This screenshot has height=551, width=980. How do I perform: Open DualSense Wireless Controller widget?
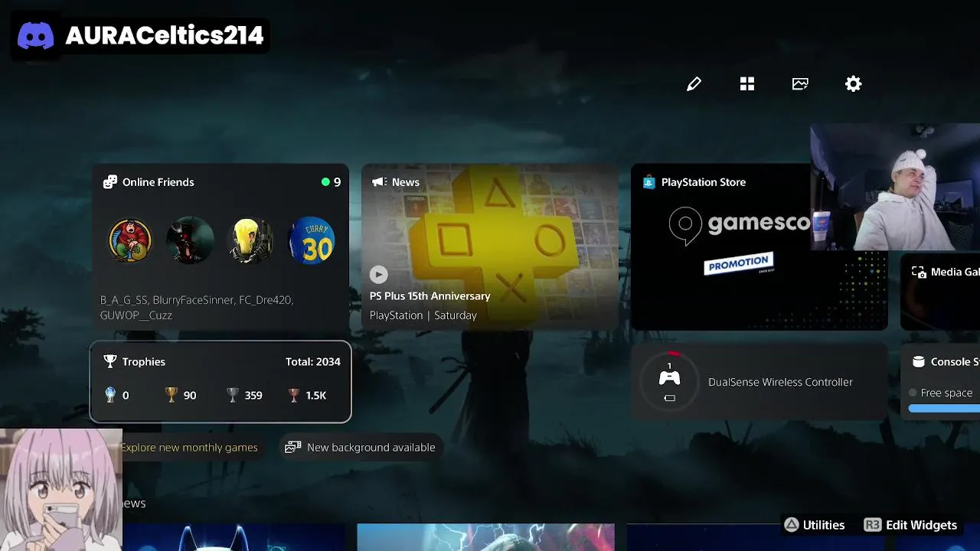click(x=759, y=382)
